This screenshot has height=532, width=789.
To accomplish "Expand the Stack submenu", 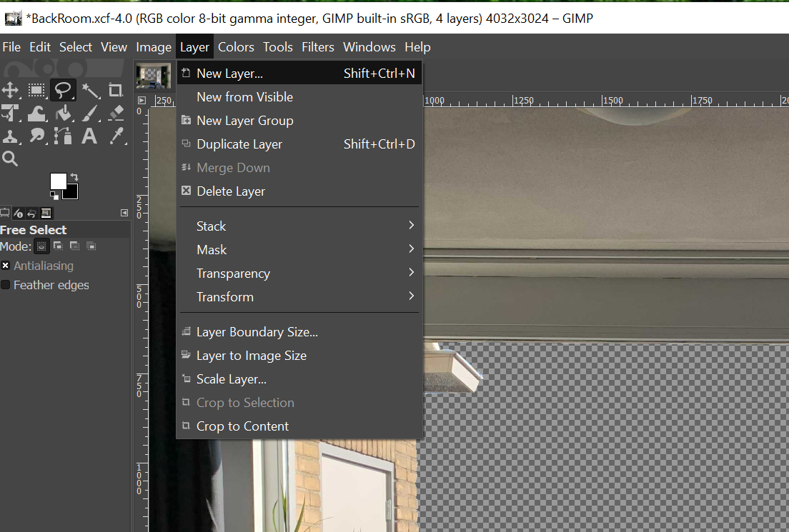I will pyautogui.click(x=212, y=226).
